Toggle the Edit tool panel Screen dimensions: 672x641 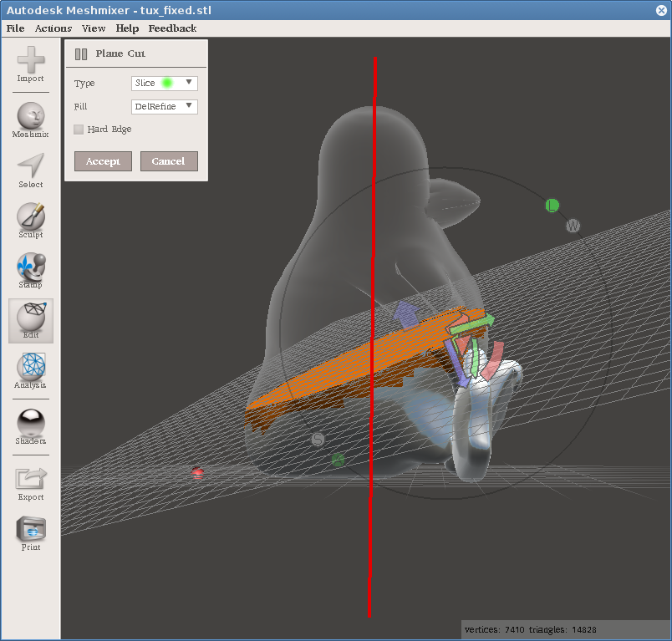[x=31, y=320]
